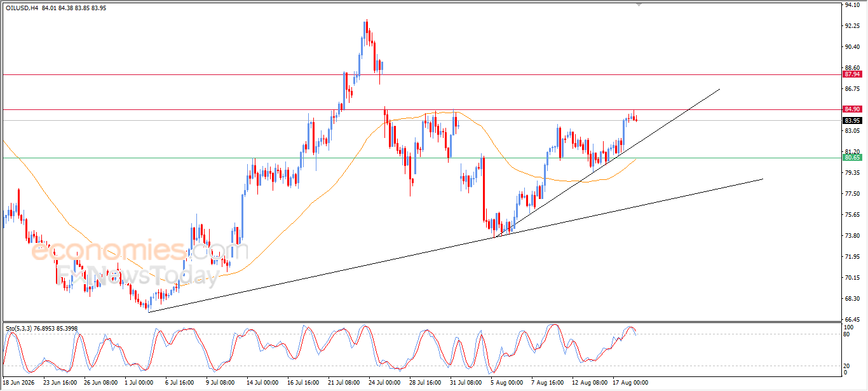
Task: Click the 94.10 price scale label
Action: pyautogui.click(x=852, y=5)
